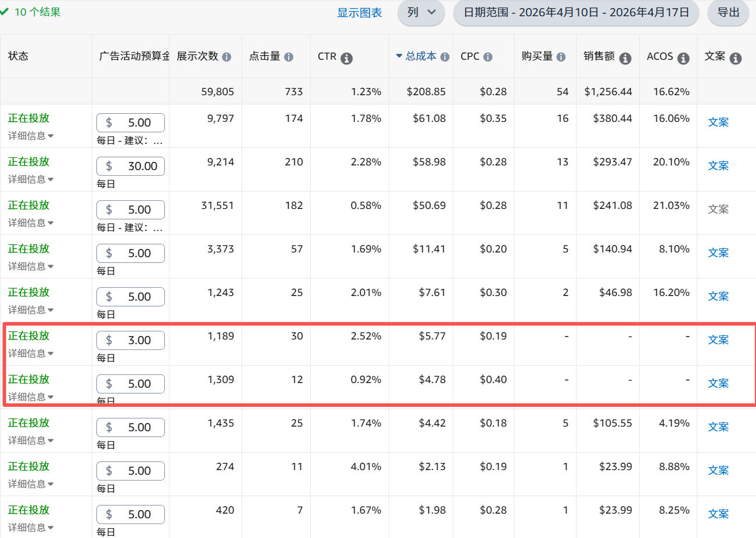Click the info icon next to 文案 header
The width and height of the screenshot is (756, 538).
pos(736,58)
